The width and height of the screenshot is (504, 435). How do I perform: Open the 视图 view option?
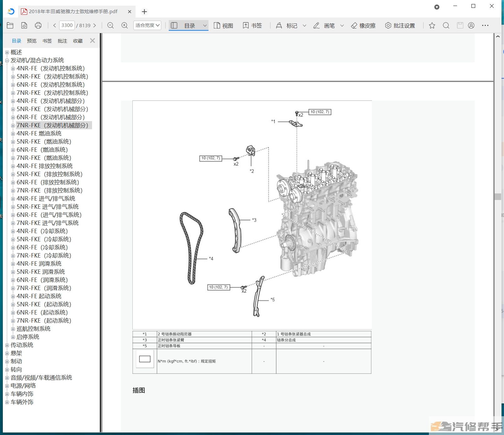(224, 26)
